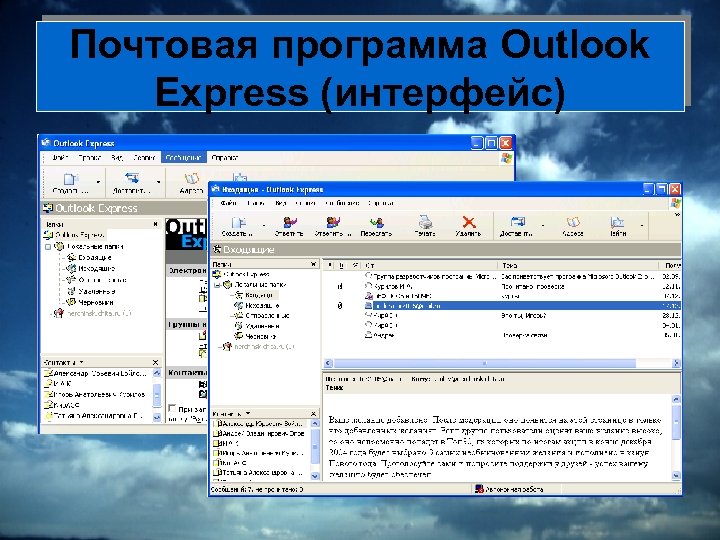Close Контакты pane in back Outlook Express window
720x540 pixels.
155,362
